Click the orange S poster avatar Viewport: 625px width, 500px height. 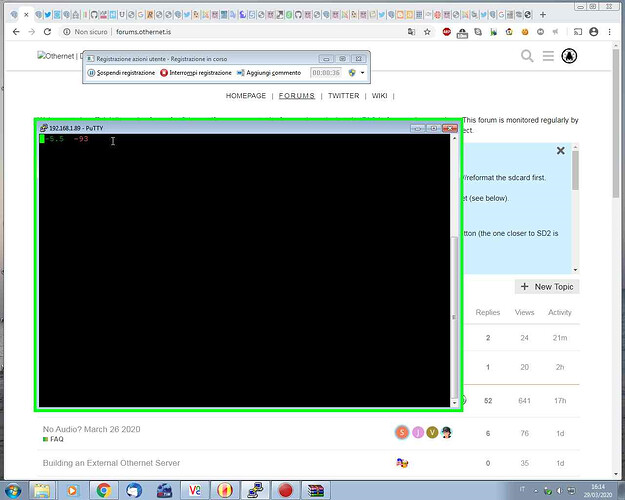(402, 432)
